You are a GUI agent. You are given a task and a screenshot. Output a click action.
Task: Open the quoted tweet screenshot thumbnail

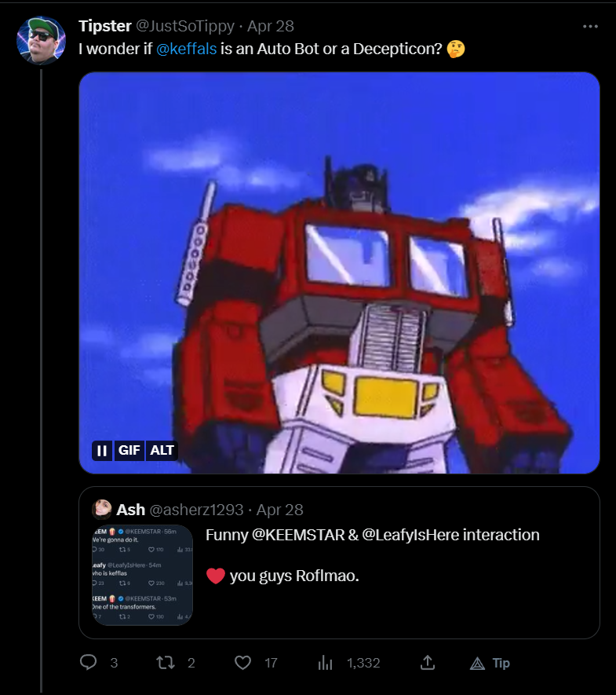[x=142, y=575]
